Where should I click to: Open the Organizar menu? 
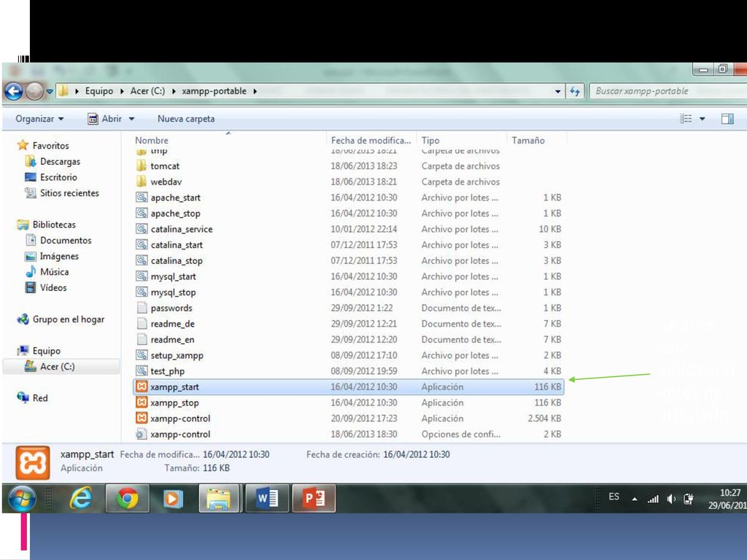pyautogui.click(x=39, y=119)
